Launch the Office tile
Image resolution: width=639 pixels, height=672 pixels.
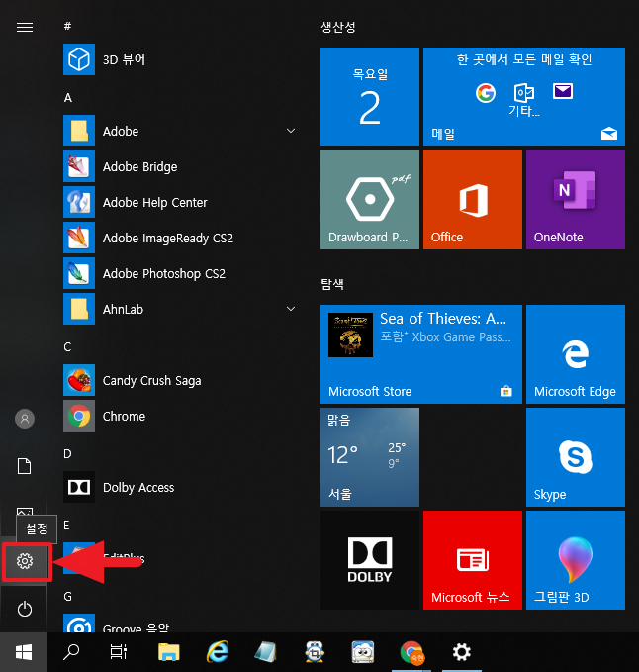point(473,200)
